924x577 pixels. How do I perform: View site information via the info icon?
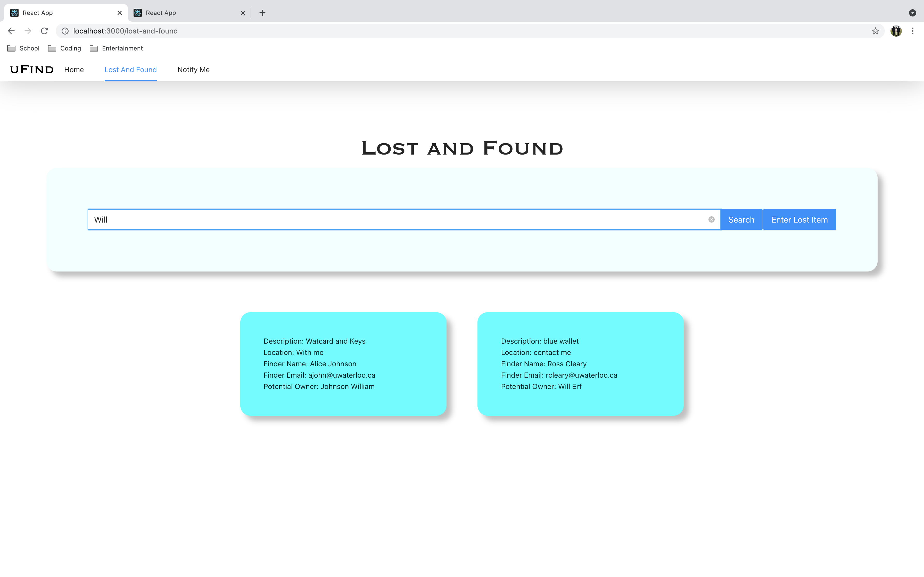(x=65, y=31)
